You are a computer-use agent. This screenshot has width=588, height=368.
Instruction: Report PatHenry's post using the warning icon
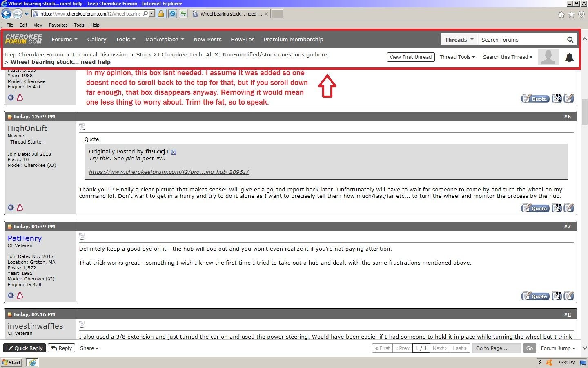pyautogui.click(x=20, y=295)
